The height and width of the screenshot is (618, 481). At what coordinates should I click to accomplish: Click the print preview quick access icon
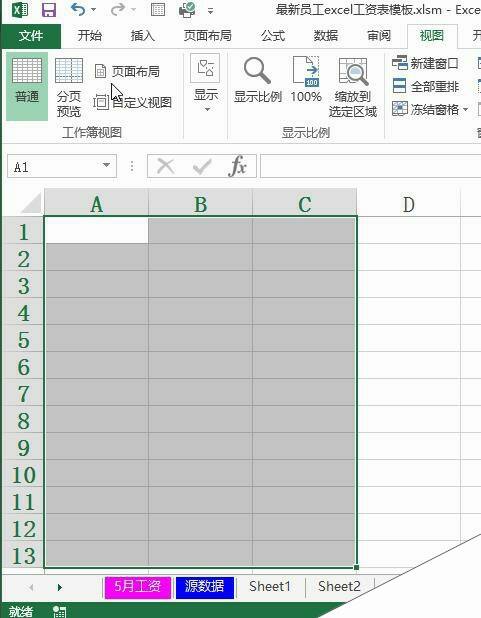click(158, 9)
